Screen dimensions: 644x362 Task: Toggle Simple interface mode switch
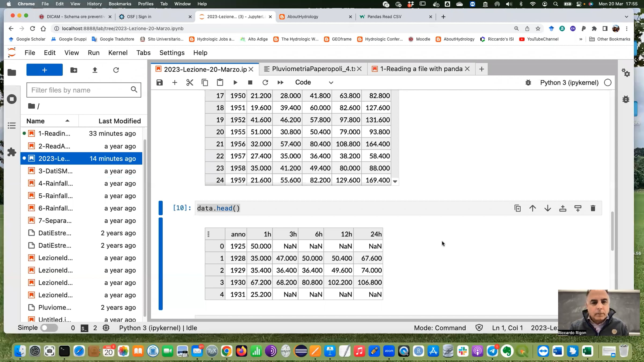(x=49, y=328)
